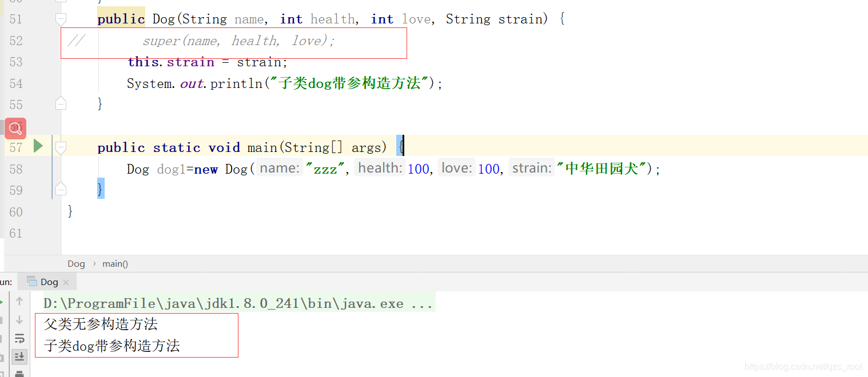The width and height of the screenshot is (868, 377).
Task: Click int health parameter in constructor signature
Action: [317, 19]
